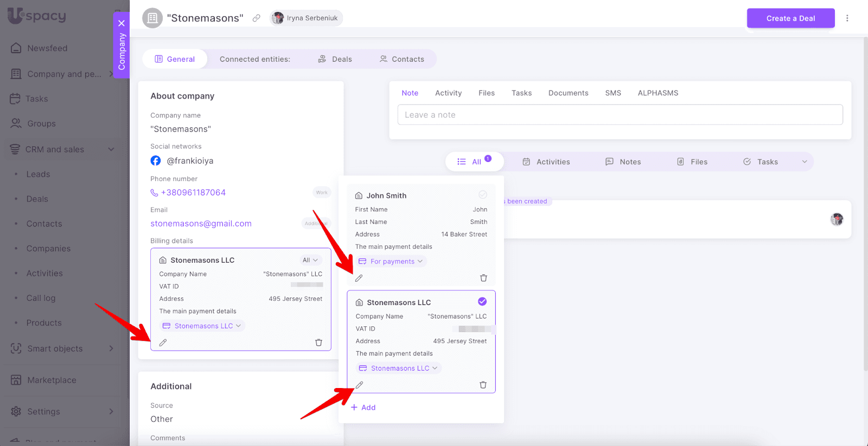Viewport: 868px width, 446px height.
Task: Expand the timeline filter chevron after Tasks
Action: tap(805, 162)
